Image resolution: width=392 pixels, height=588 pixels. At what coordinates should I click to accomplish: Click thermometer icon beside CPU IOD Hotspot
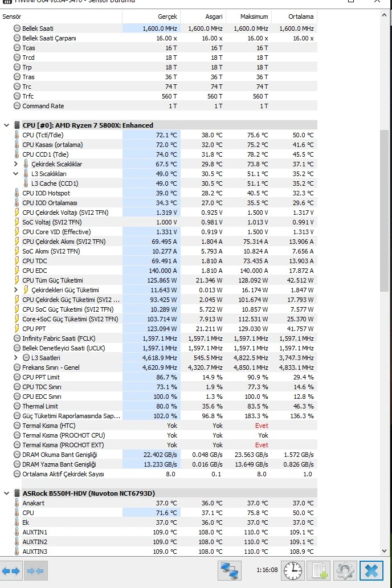coord(17,193)
